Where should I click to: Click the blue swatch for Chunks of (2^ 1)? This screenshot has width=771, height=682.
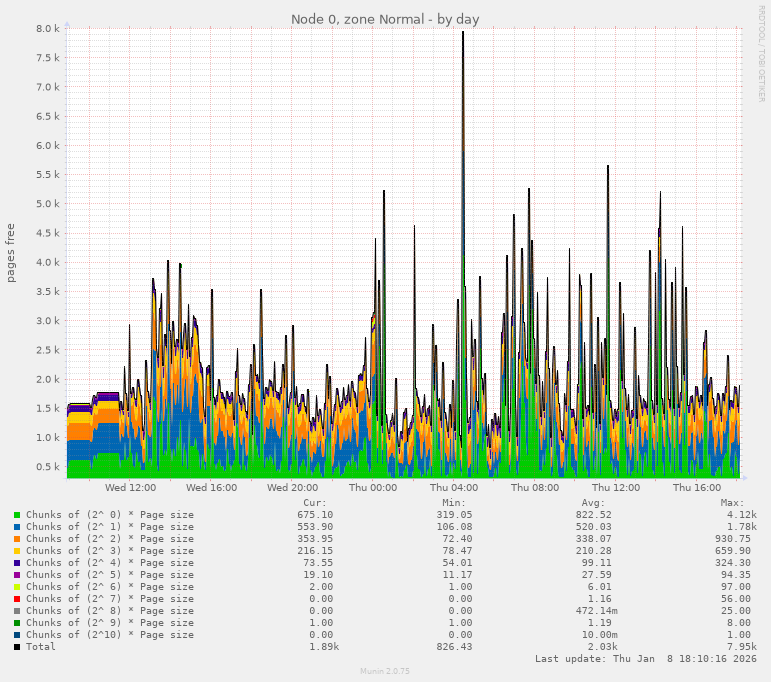(x=17, y=527)
